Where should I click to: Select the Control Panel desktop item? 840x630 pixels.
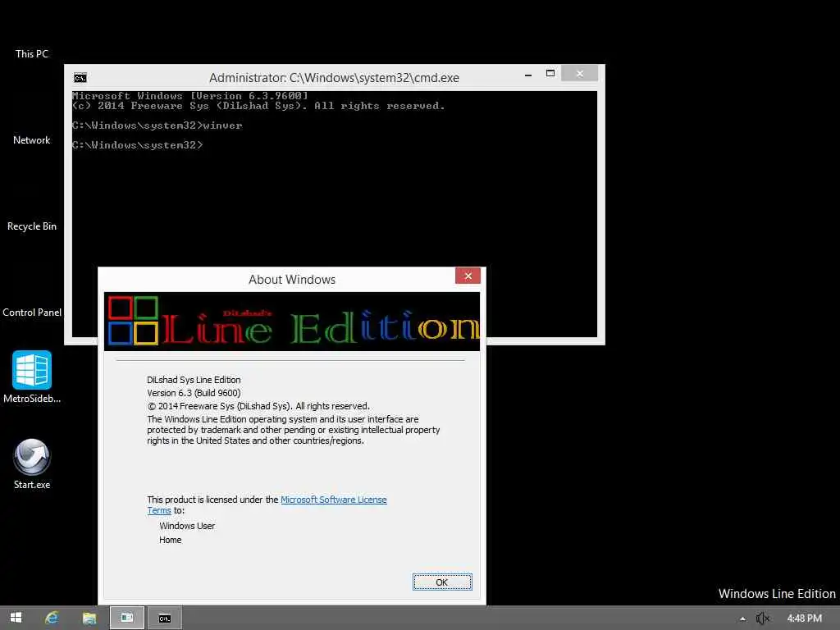(32, 313)
